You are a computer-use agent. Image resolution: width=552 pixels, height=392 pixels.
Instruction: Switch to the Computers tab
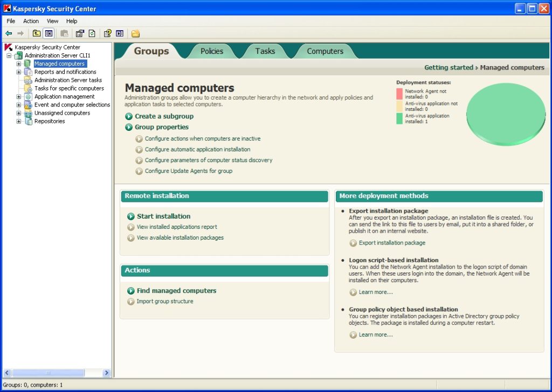coord(325,51)
